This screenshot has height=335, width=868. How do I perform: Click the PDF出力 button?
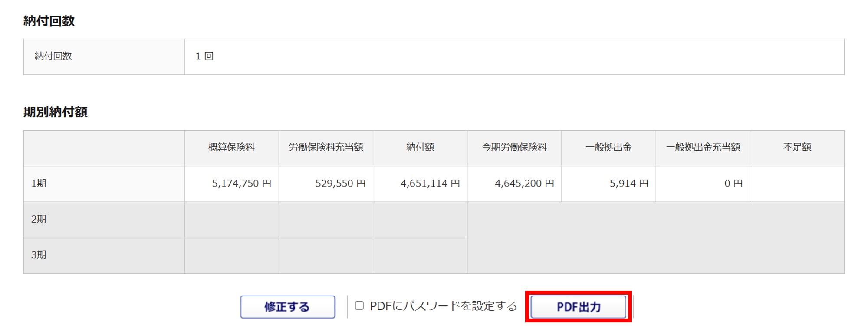pos(578,307)
